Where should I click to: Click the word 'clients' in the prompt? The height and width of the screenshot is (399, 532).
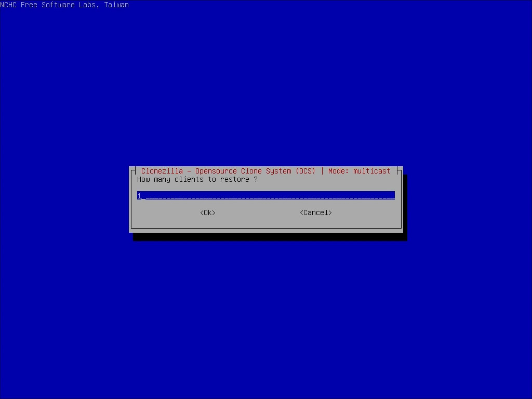pyautogui.click(x=189, y=179)
